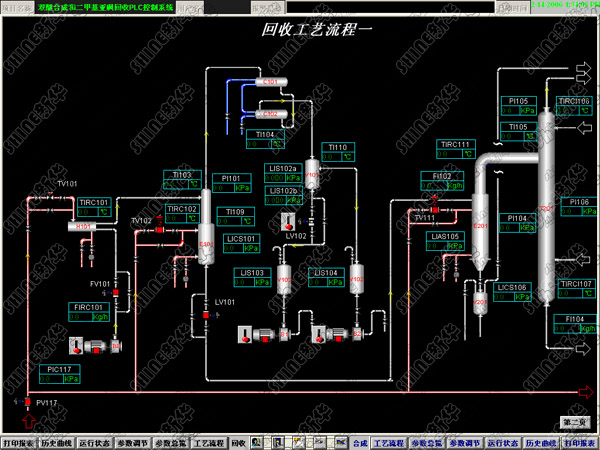600x450 pixels.
Task: Click the TV102 control valve
Action: pyautogui.click(x=157, y=230)
